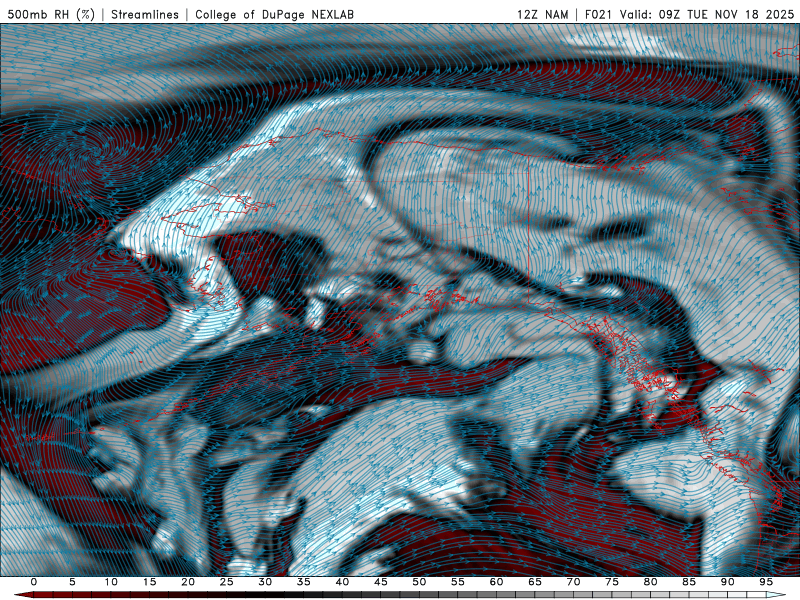Viewport: 800px width, 600px height.
Task: Select the "10" label on the colorbar scale
Action: coord(111,582)
